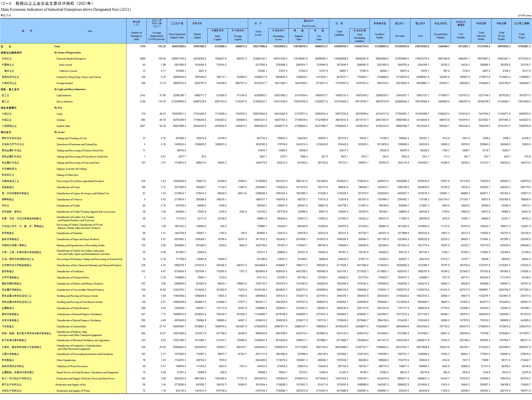Select the 'Total' row label
The height and width of the screenshot is (400, 532).
click(x=57, y=46)
